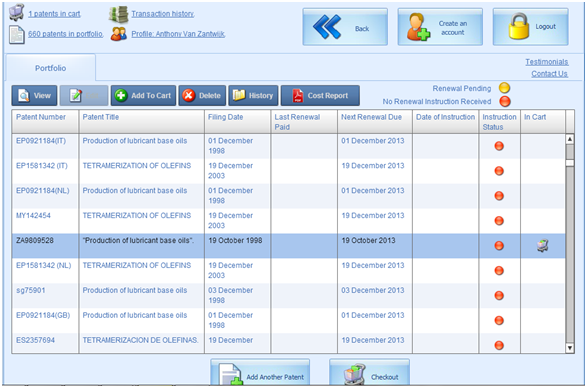This screenshot has width=587, height=388.
Task: Click the table scrollbar down arrow
Action: pyautogui.click(x=569, y=348)
